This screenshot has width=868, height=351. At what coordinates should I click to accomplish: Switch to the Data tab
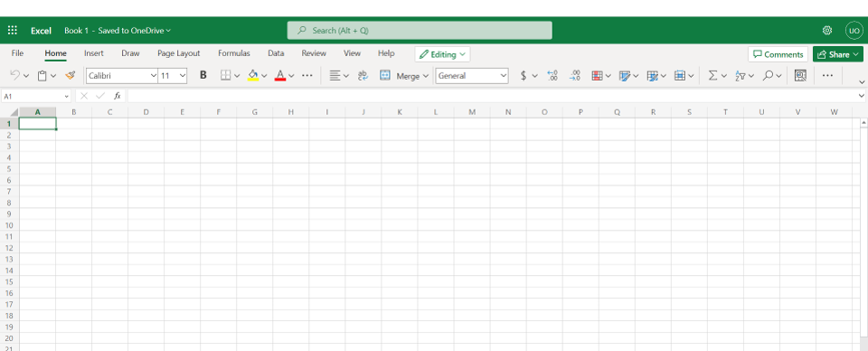coord(276,53)
